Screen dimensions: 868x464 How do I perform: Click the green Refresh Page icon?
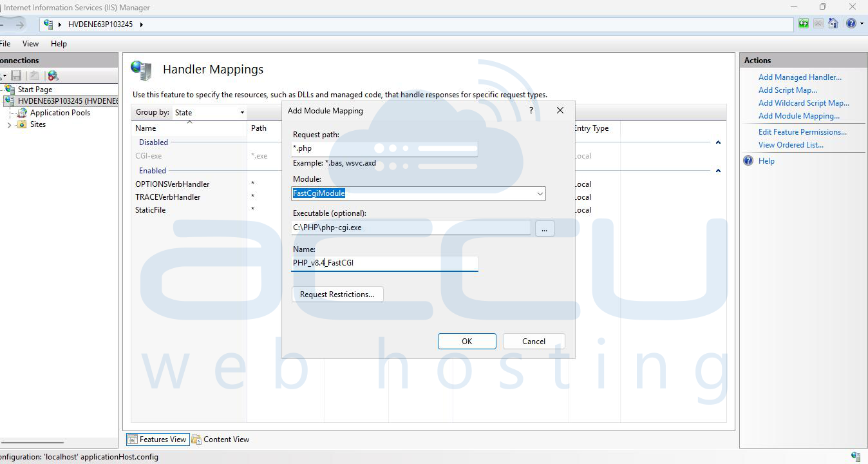tap(804, 24)
